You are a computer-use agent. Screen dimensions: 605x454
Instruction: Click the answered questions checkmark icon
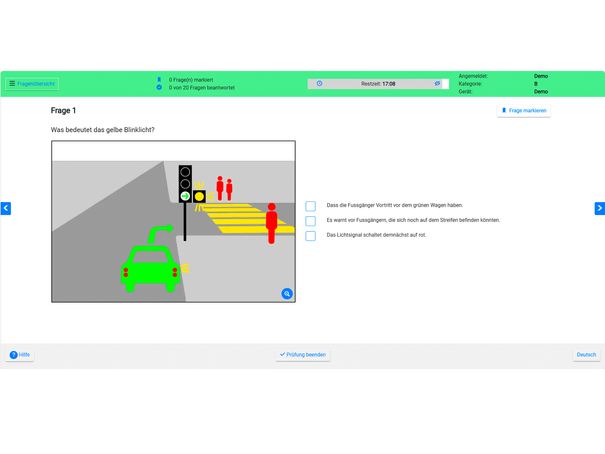[159, 88]
